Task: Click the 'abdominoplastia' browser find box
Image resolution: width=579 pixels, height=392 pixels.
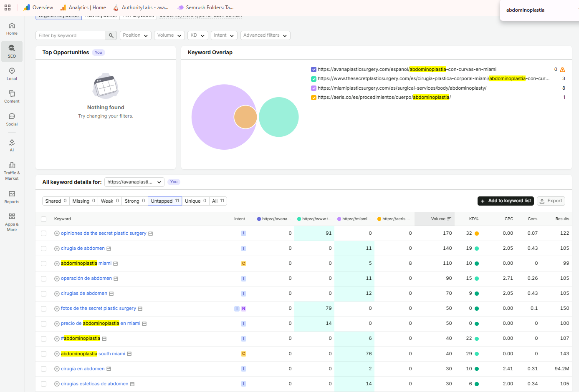Action: [539, 10]
